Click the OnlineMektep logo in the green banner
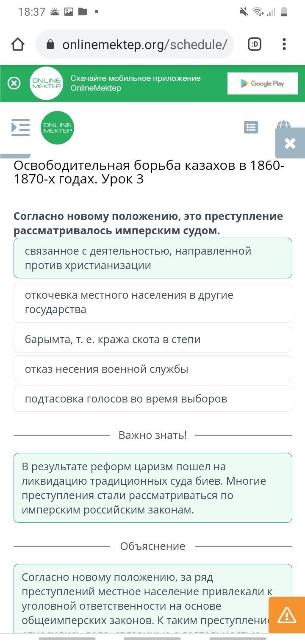The image size is (305, 644). pyautogui.click(x=47, y=83)
